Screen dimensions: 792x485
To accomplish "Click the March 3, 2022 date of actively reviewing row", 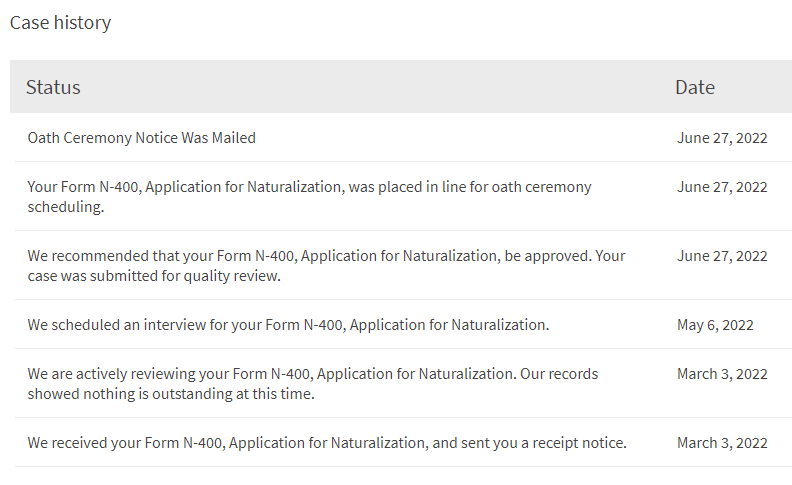I will 722,374.
